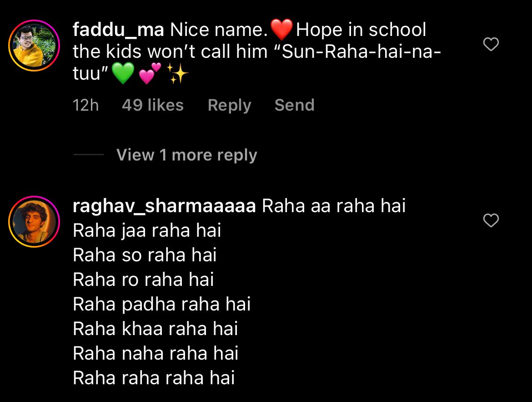The width and height of the screenshot is (532, 402).
Task: Click the red heart emoji in comment
Action: [x=281, y=30]
